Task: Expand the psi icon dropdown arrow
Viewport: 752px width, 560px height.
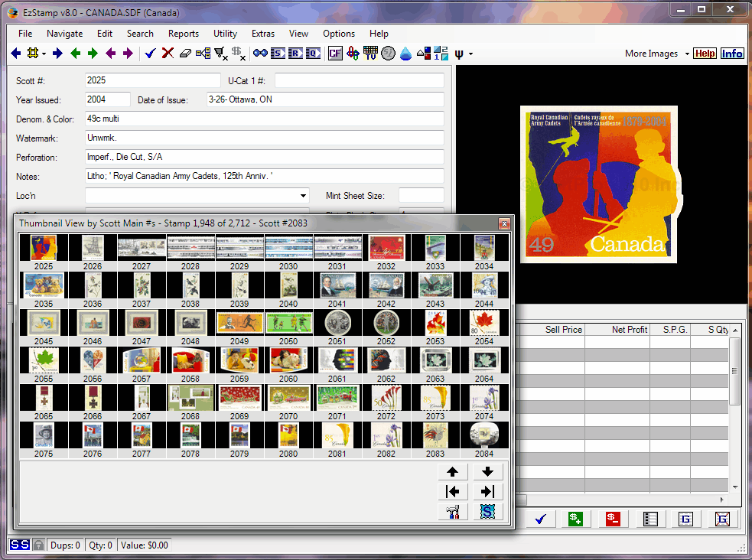Action: pos(470,54)
